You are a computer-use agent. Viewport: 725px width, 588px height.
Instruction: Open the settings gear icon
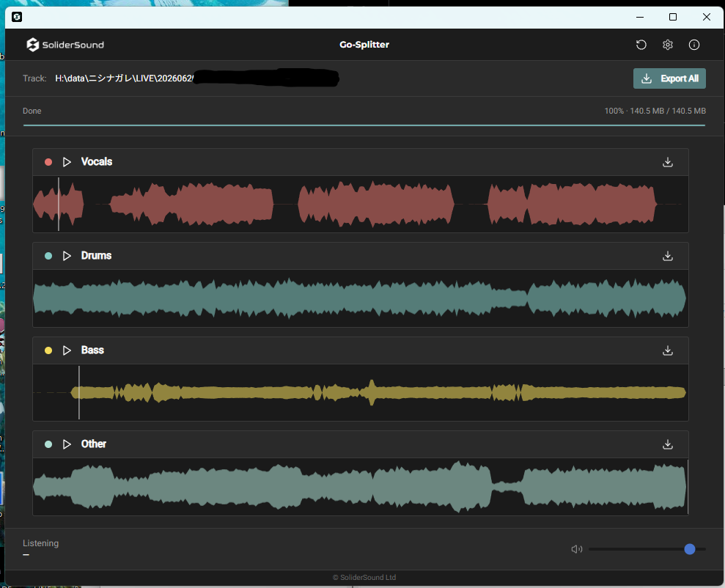pos(668,45)
